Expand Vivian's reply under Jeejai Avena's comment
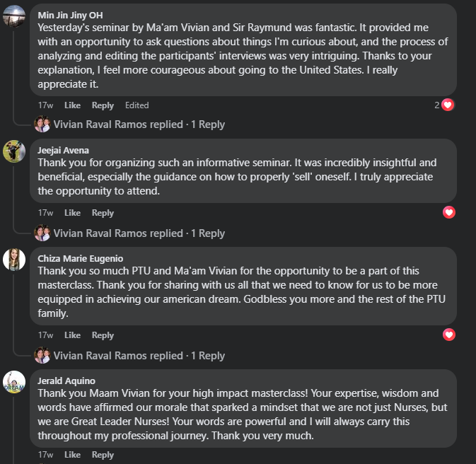The image size is (476, 464). (x=139, y=233)
